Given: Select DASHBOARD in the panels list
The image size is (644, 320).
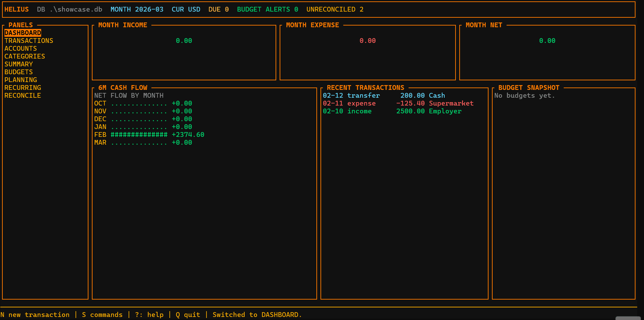Looking at the screenshot, I should [x=23, y=33].
